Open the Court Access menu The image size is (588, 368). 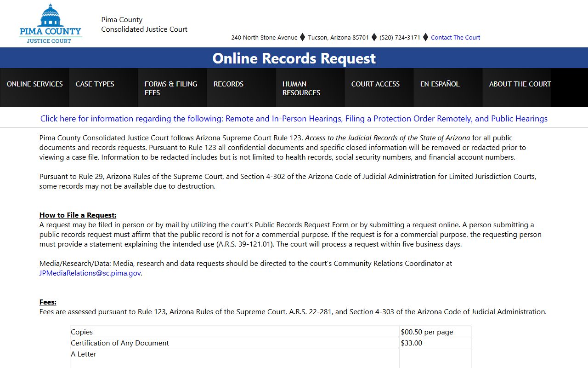click(379, 88)
